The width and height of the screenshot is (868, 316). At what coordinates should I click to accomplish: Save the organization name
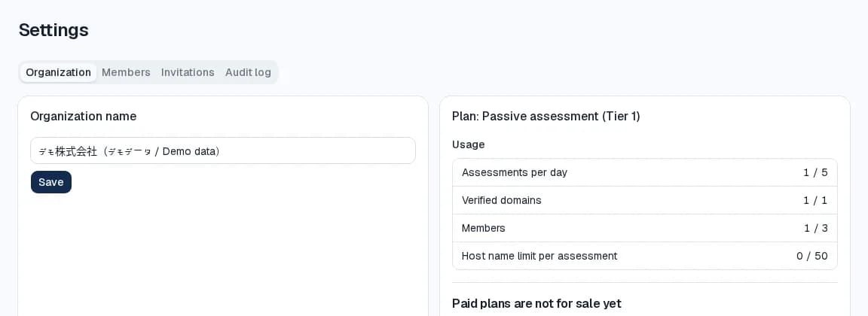51,182
